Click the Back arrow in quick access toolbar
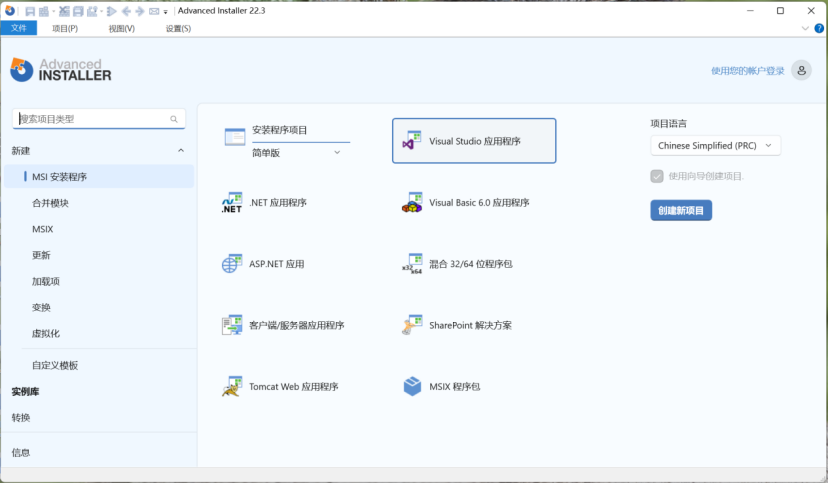This screenshot has height=483, width=828. coord(126,11)
